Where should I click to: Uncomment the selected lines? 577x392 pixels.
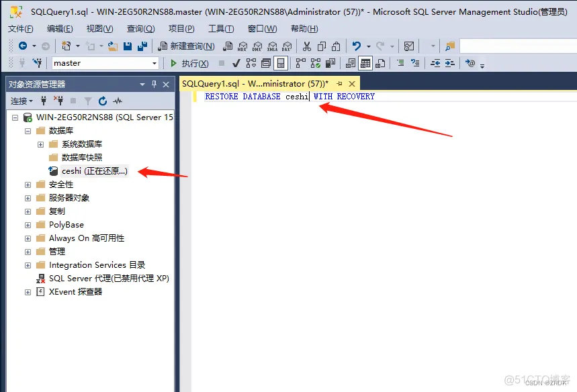pos(415,63)
